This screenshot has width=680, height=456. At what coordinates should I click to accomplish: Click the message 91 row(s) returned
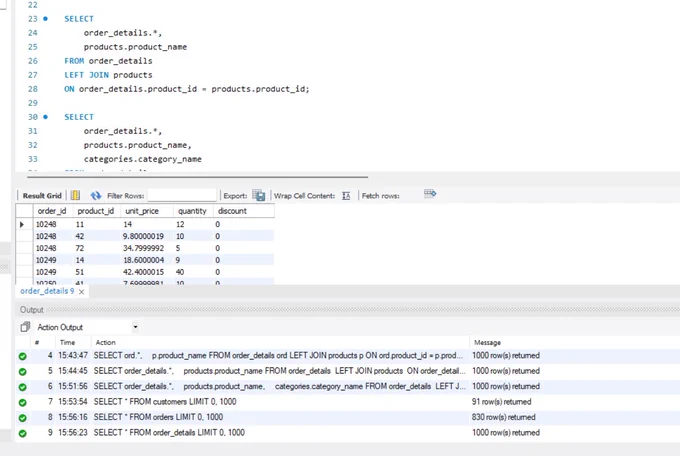tap(501, 402)
